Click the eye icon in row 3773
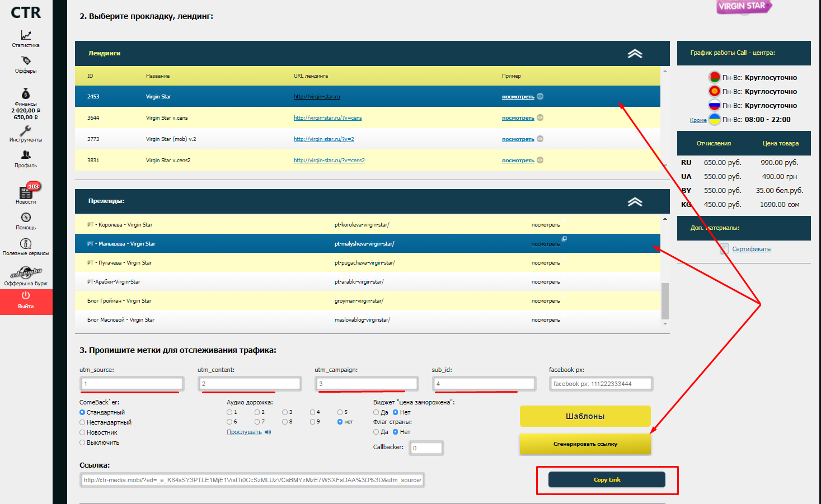This screenshot has height=504, width=821. [540, 139]
